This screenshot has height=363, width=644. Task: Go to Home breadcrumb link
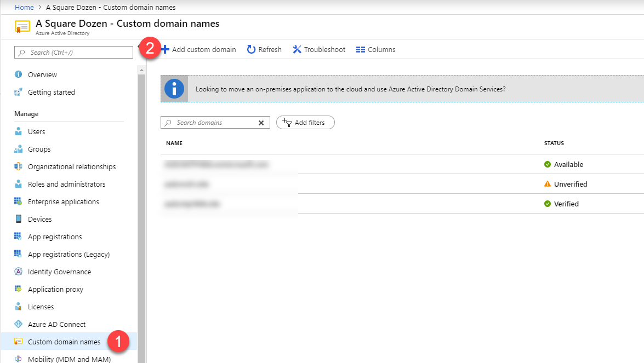click(24, 7)
